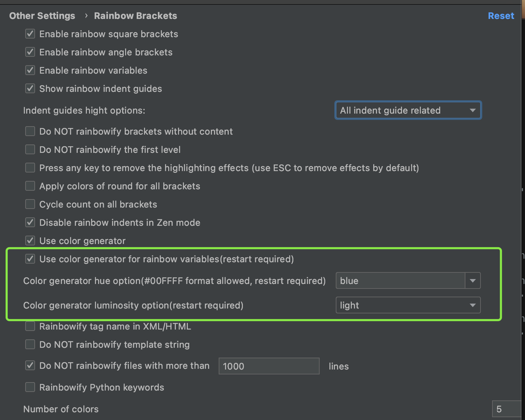Viewport: 525px width, 420px height.
Task: Enable Do NOT rainbowify brackets without content
Action: [30, 131]
